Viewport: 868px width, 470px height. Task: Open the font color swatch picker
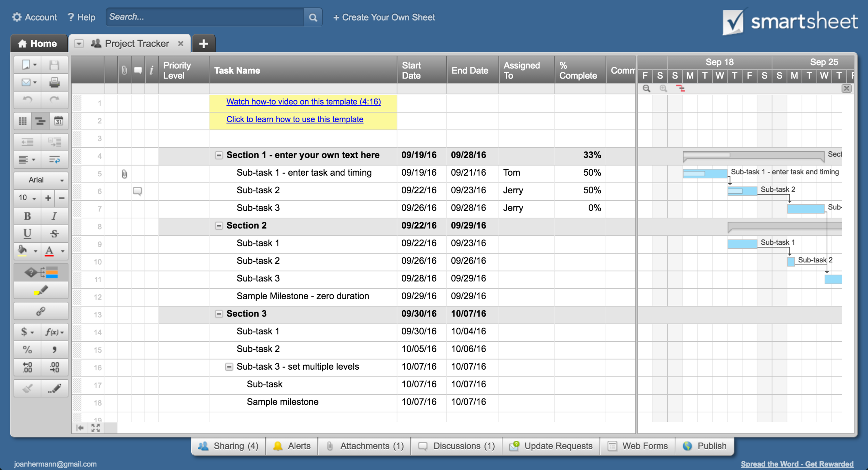(49, 251)
